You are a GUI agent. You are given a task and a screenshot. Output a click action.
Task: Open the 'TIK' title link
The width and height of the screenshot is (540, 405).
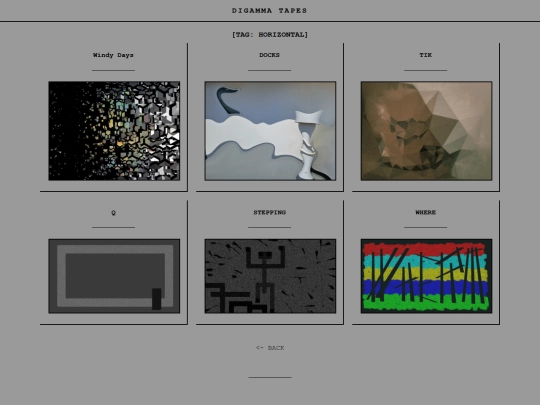pos(426,55)
